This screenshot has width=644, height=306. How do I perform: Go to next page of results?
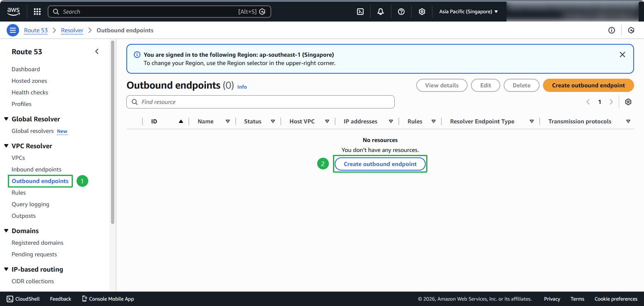pyautogui.click(x=611, y=102)
